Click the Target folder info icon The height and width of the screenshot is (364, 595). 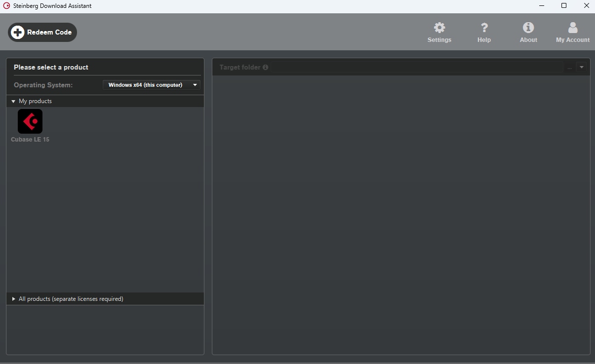tap(265, 67)
